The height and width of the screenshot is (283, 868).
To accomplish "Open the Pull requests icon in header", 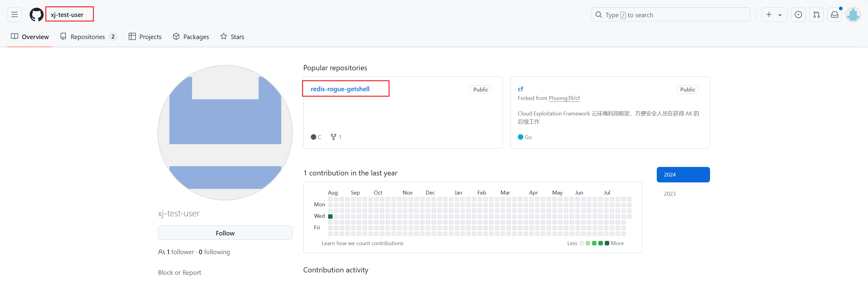I will point(816,15).
